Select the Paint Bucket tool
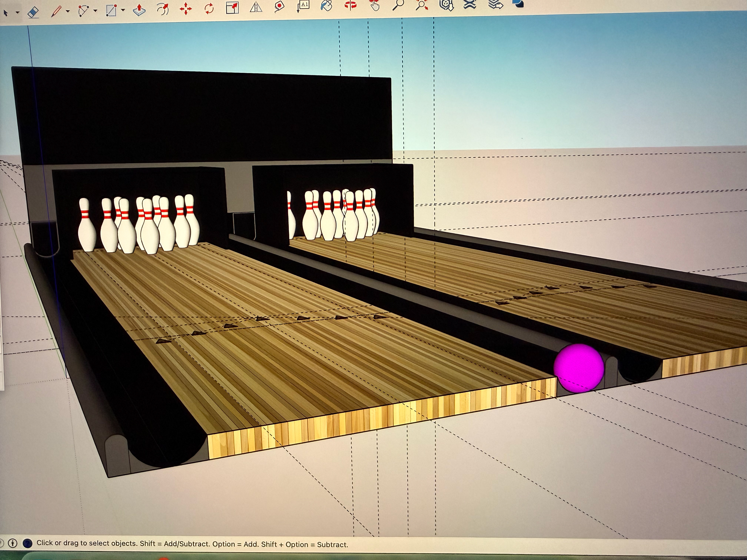Image resolution: width=747 pixels, height=560 pixels. click(x=326, y=5)
